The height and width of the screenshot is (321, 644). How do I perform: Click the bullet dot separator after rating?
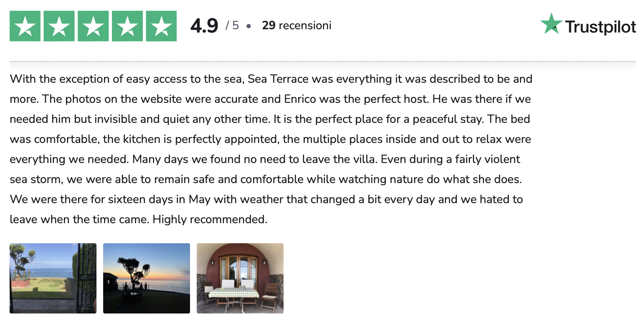pos(248,26)
